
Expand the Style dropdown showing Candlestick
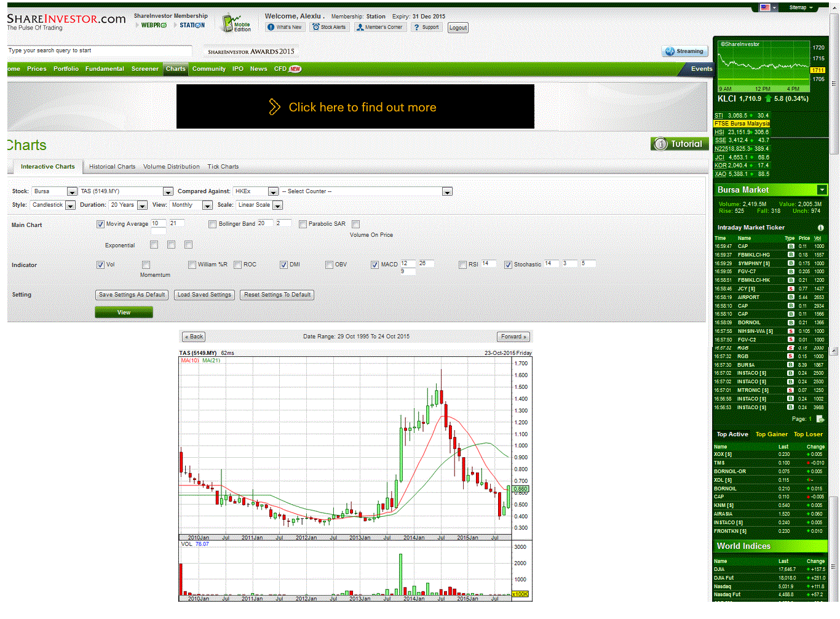[x=70, y=205]
